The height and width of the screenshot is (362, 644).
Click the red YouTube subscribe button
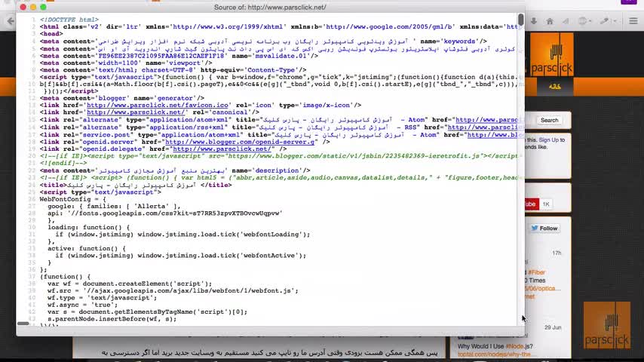(532, 204)
